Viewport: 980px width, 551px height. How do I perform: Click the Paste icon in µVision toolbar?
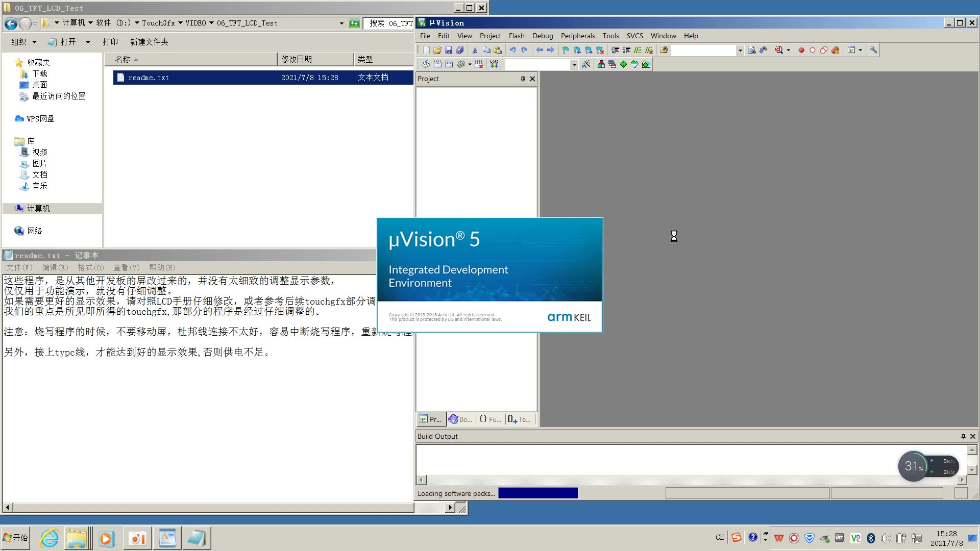498,50
